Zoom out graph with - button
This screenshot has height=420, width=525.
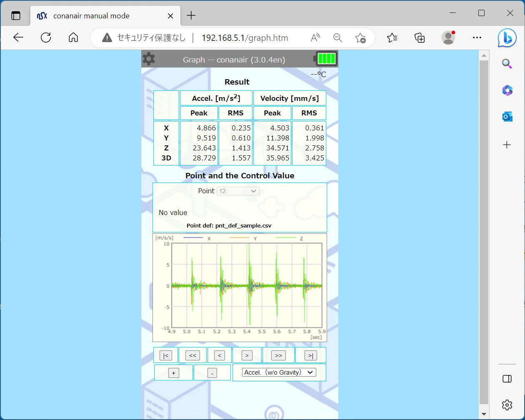click(x=212, y=373)
